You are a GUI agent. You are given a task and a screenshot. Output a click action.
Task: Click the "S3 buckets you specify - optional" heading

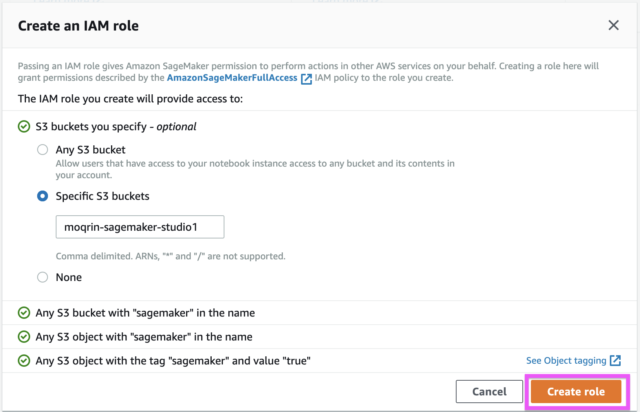coord(116,127)
